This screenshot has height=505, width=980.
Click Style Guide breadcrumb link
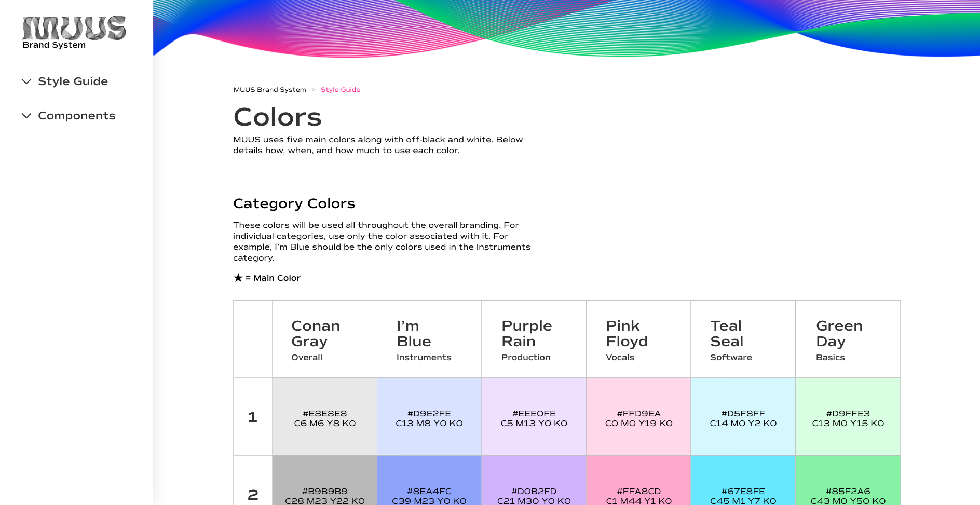pyautogui.click(x=340, y=90)
